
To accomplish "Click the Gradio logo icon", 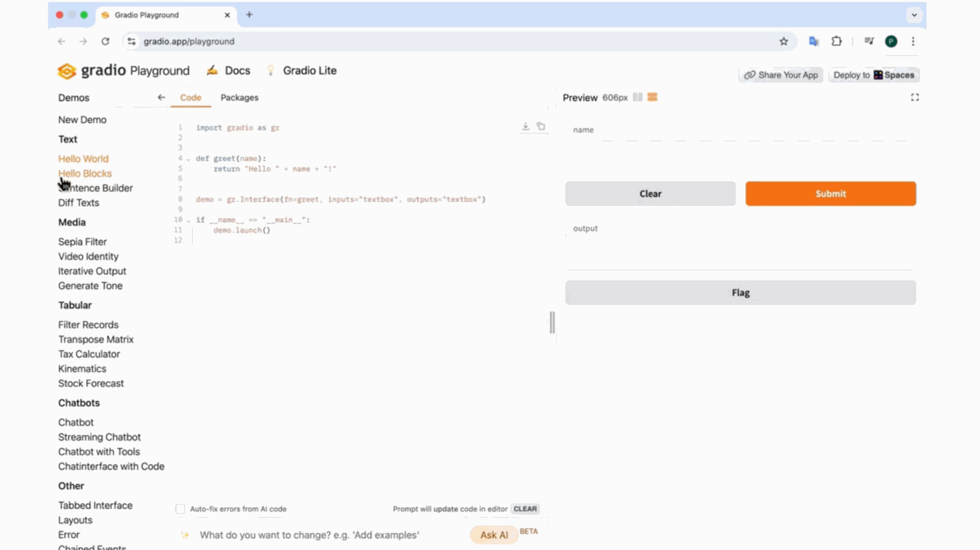I will (x=67, y=71).
